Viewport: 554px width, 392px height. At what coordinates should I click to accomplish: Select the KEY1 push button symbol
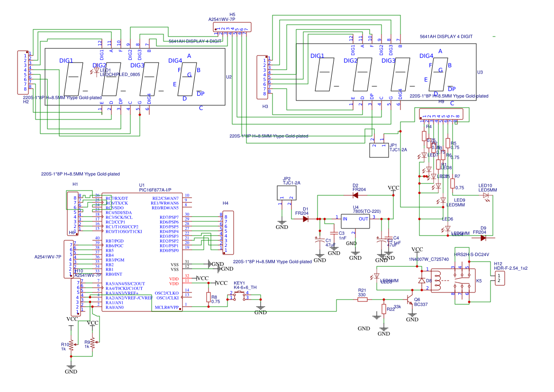click(x=239, y=295)
